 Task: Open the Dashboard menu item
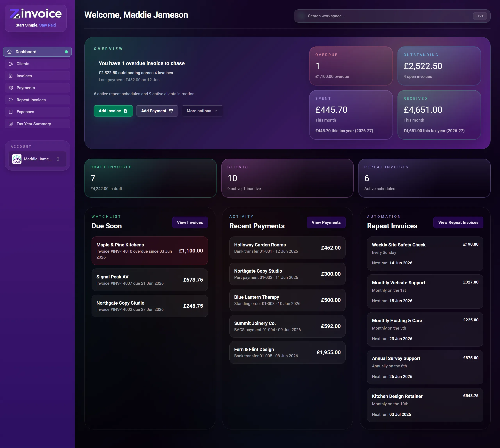[37, 52]
